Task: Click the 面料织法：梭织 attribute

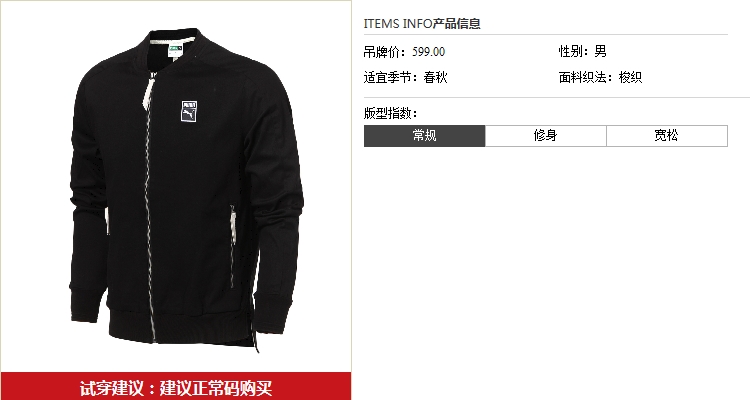Action: (x=600, y=77)
